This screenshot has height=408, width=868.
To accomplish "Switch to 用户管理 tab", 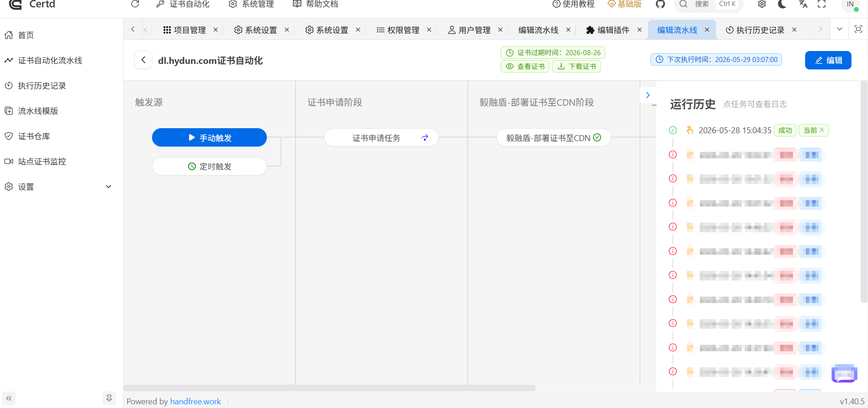I will (469, 30).
